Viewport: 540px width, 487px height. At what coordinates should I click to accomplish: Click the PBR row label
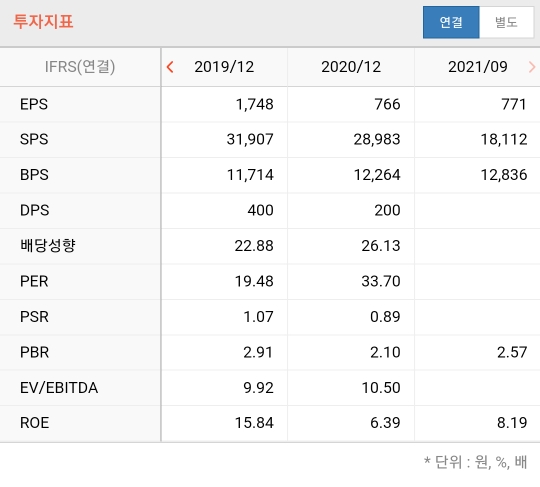click(34, 352)
